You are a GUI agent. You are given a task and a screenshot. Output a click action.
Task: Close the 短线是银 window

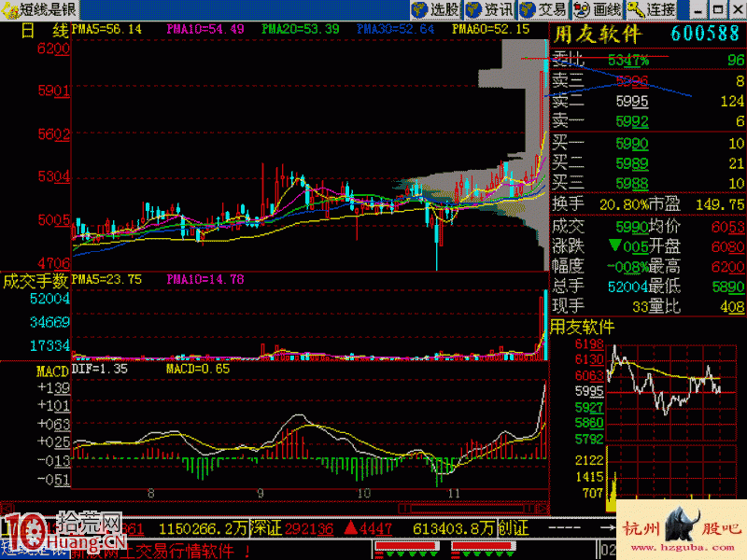[737, 9]
